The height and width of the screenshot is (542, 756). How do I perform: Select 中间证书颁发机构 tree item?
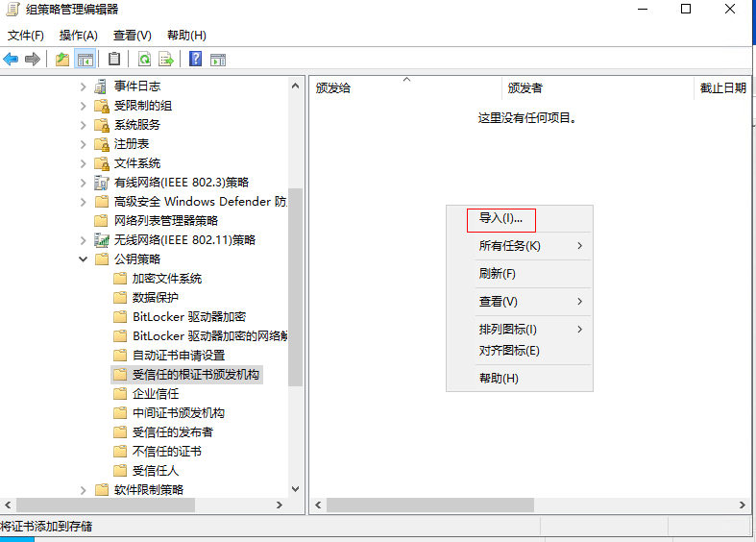point(179,413)
